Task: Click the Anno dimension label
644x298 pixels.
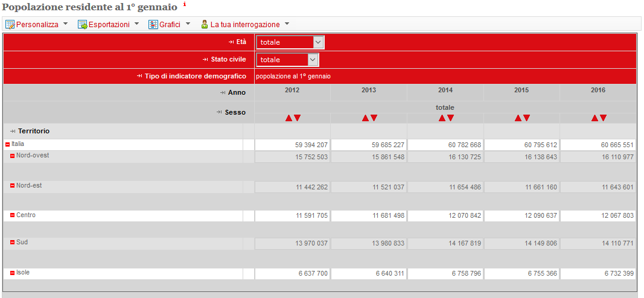Action: pos(237,93)
